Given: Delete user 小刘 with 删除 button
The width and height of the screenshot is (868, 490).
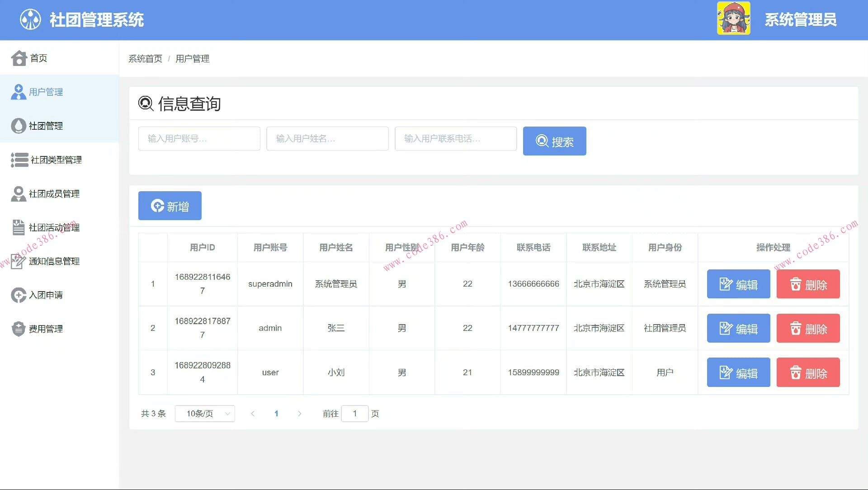Looking at the screenshot, I should tap(808, 372).
